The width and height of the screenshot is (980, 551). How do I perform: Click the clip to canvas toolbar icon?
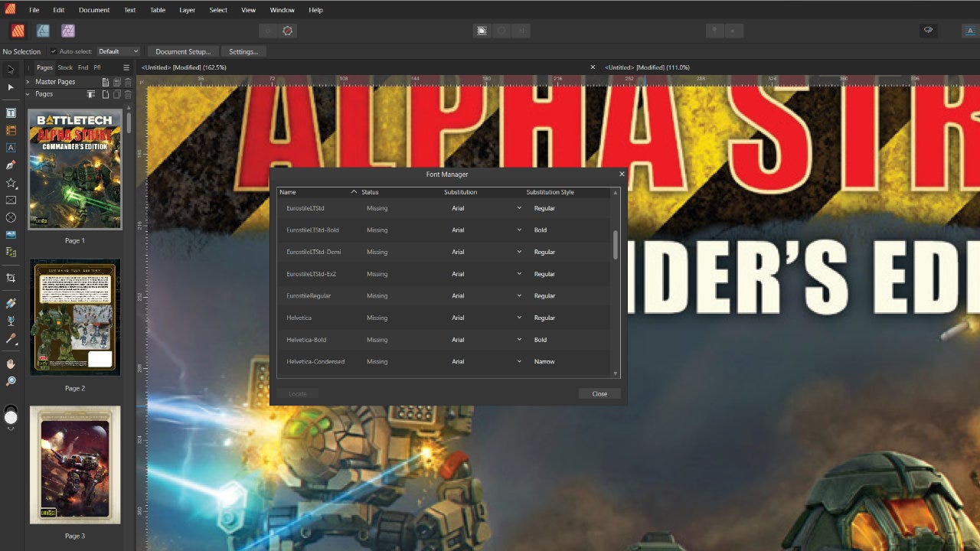pos(482,31)
